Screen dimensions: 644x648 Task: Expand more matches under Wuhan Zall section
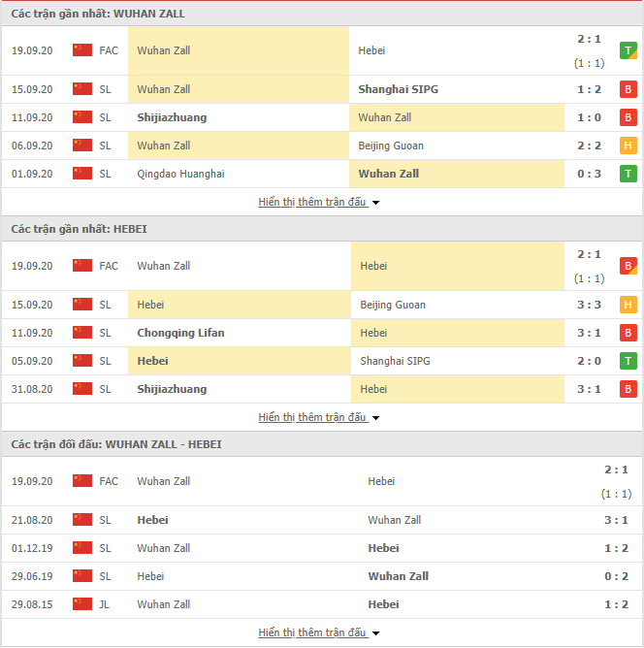pos(319,202)
